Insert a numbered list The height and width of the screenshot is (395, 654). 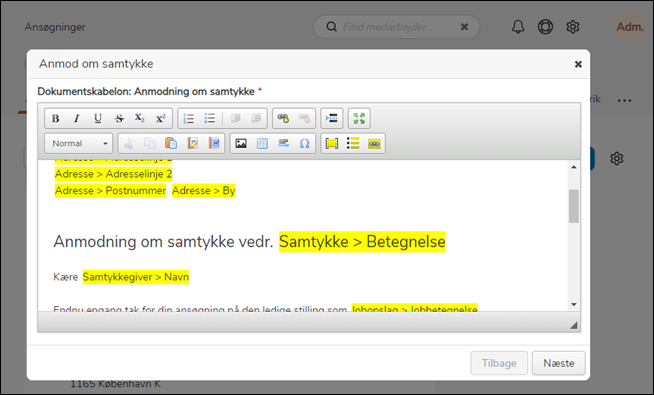pos(189,119)
